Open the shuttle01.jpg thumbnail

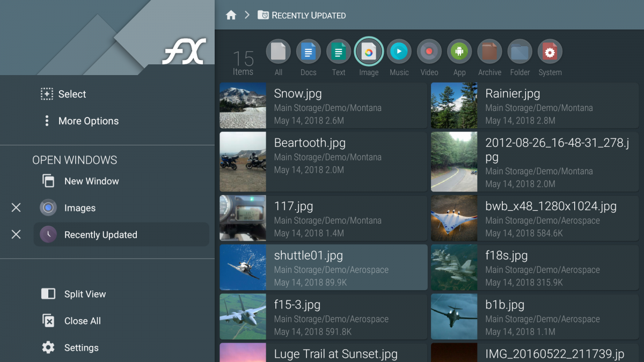coord(243,267)
